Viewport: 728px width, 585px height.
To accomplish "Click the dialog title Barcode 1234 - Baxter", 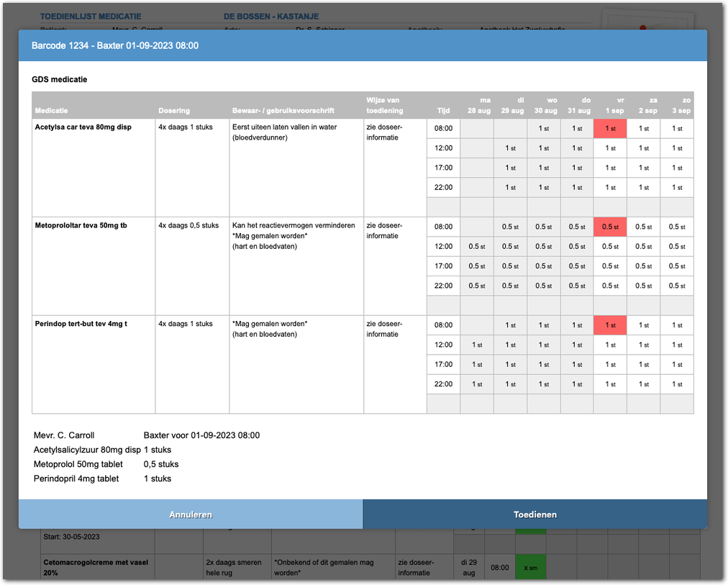I will pyautogui.click(x=115, y=45).
